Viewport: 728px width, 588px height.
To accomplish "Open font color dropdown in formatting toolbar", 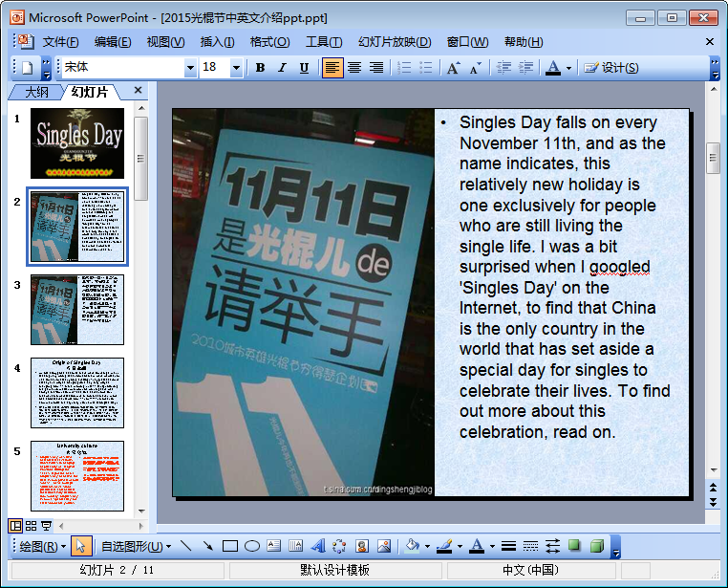I will coord(568,68).
